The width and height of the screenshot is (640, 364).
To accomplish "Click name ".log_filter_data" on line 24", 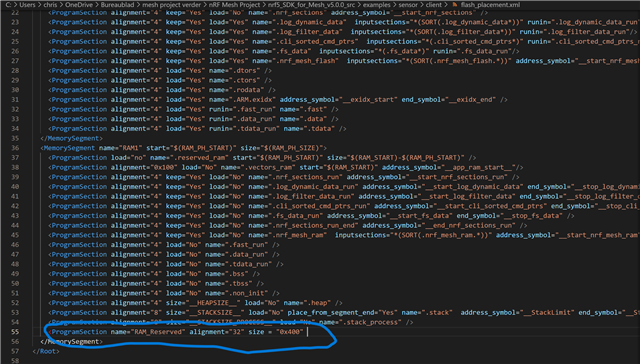I will [309, 32].
